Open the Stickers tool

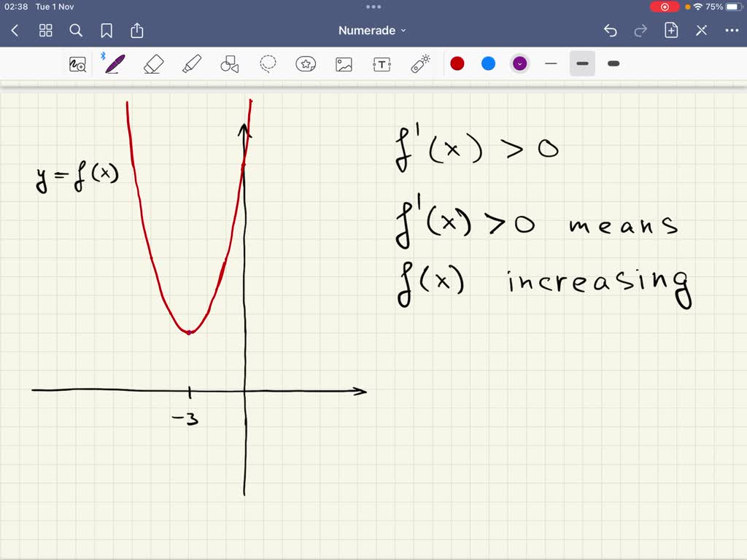(306, 63)
